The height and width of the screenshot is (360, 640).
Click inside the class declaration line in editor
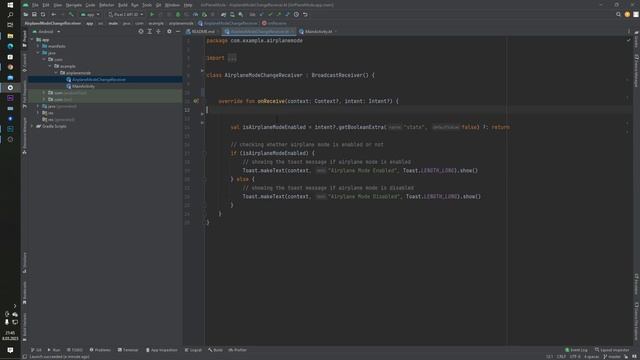pyautogui.click(x=290, y=75)
